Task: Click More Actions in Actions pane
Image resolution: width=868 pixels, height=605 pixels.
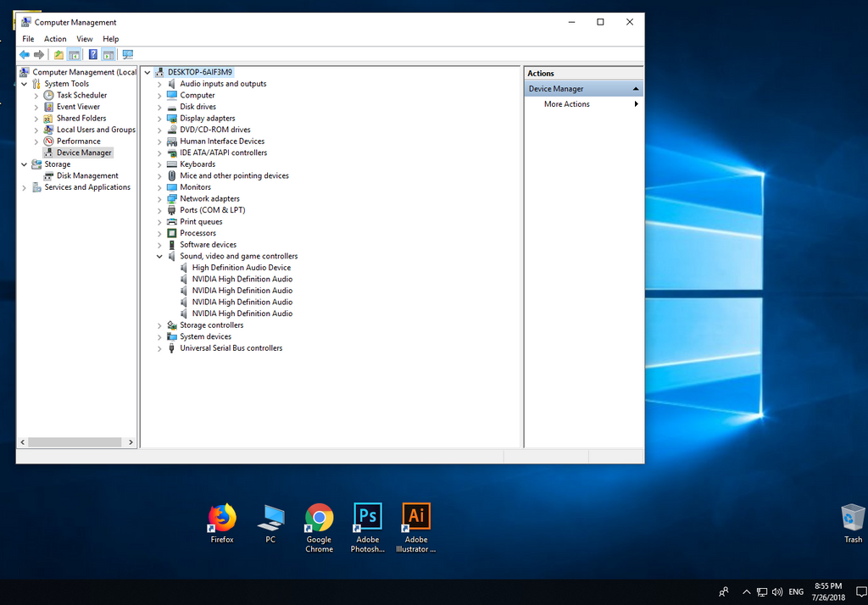Action: (567, 104)
